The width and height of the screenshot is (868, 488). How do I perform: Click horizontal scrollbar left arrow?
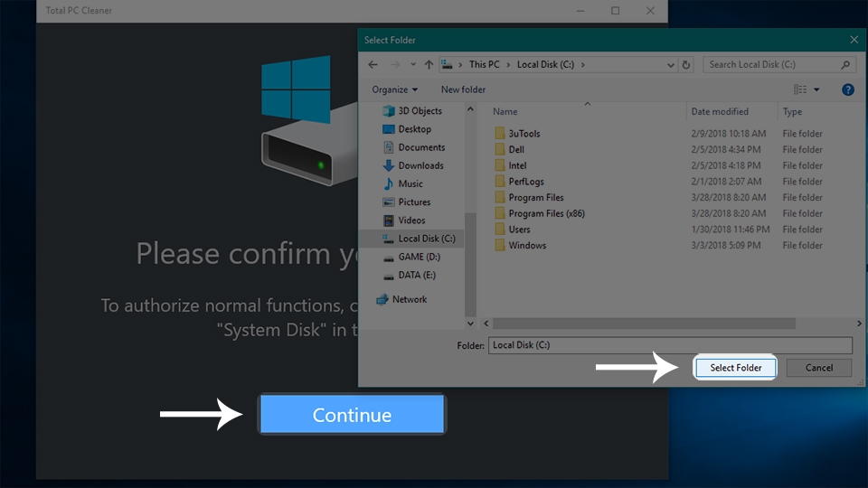[486, 324]
